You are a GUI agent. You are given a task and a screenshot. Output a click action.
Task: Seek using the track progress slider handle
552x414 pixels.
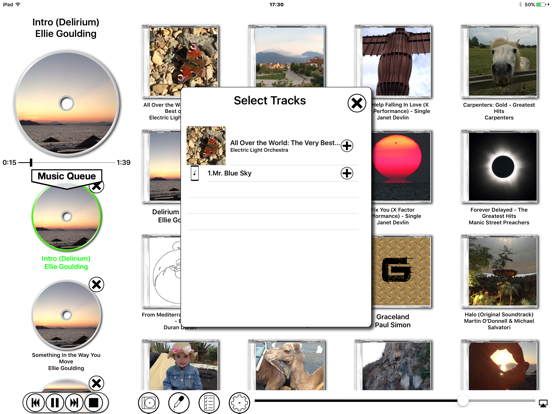click(31, 162)
